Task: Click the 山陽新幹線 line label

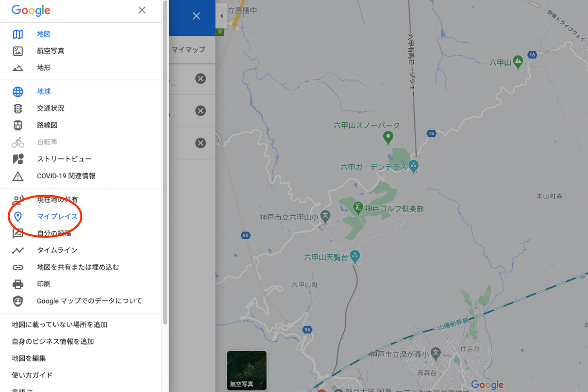Action: (453, 324)
